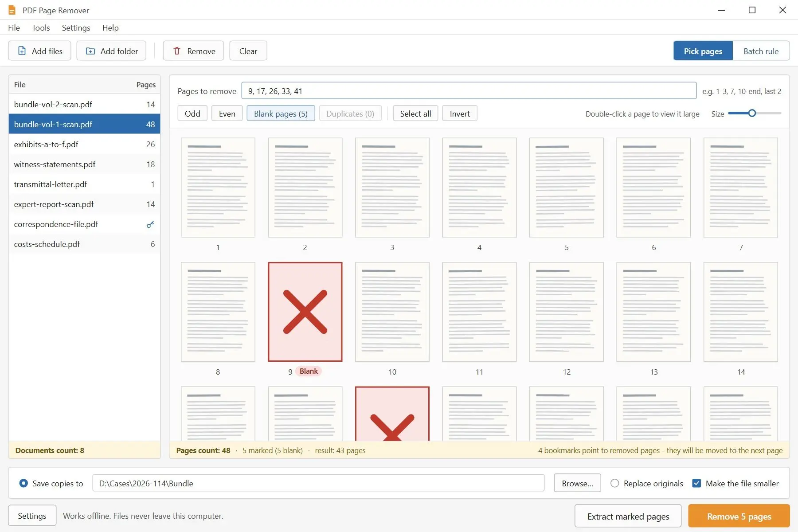Viewport: 798px width, 532px height.
Task: Click the Duplicates (0) button
Action: (350, 113)
